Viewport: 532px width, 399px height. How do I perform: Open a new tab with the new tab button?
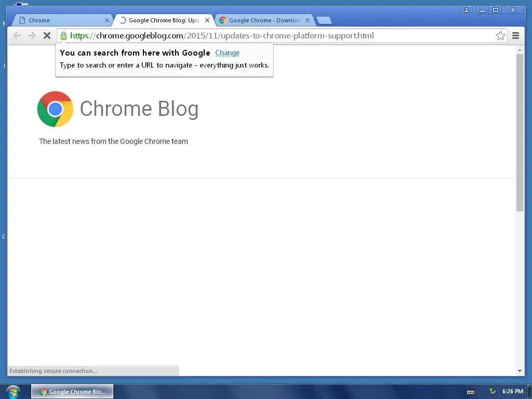[324, 20]
